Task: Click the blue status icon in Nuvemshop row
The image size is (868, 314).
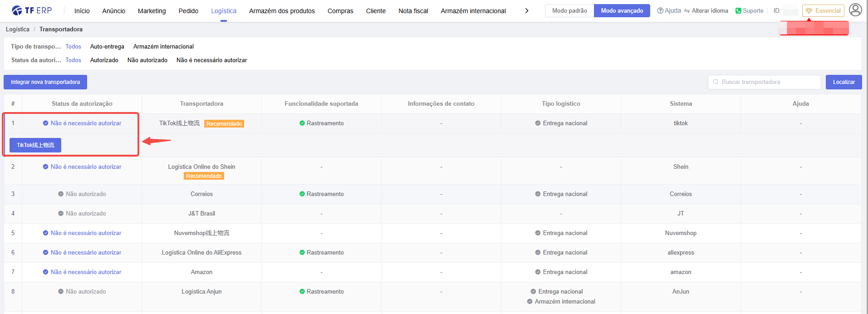Action: 45,233
